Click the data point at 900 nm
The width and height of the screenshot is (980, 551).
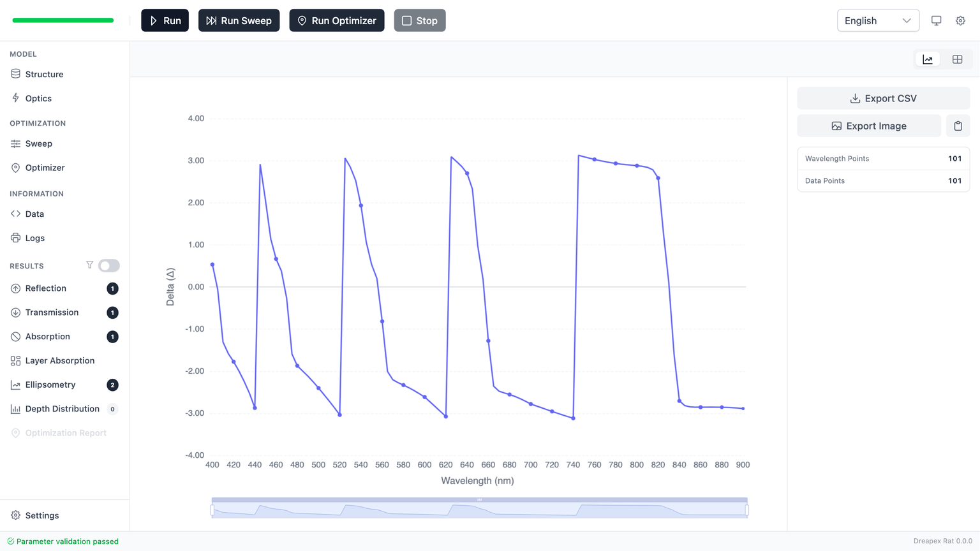pyautogui.click(x=743, y=408)
